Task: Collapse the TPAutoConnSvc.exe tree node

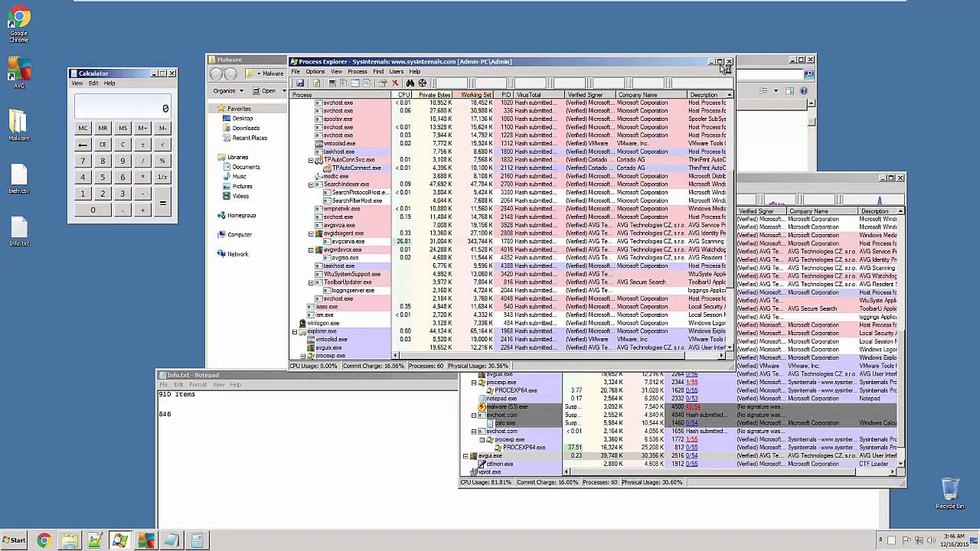Action: [311, 160]
